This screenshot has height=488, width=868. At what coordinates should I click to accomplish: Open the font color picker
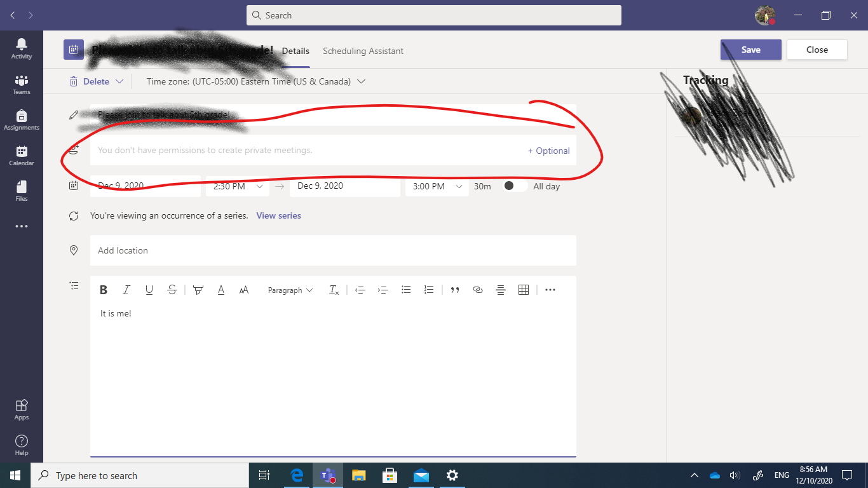221,290
